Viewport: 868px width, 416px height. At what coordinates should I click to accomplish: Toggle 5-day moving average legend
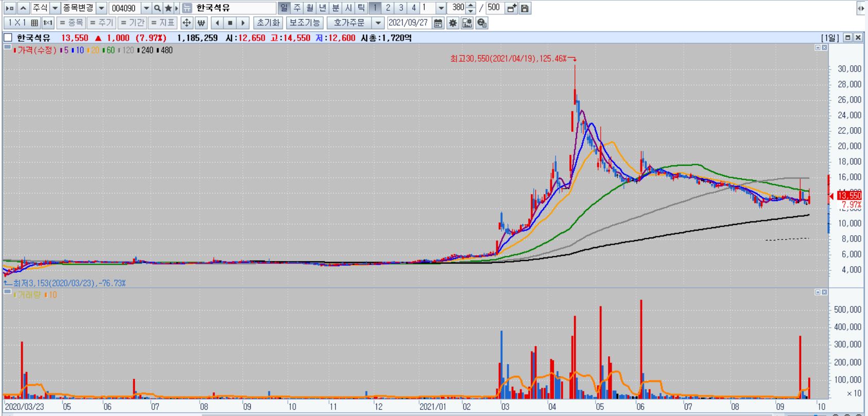coord(64,50)
